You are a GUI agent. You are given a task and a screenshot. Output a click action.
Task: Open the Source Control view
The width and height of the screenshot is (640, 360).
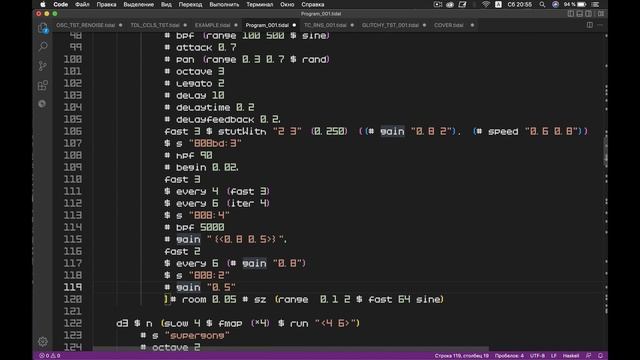tap(43, 66)
